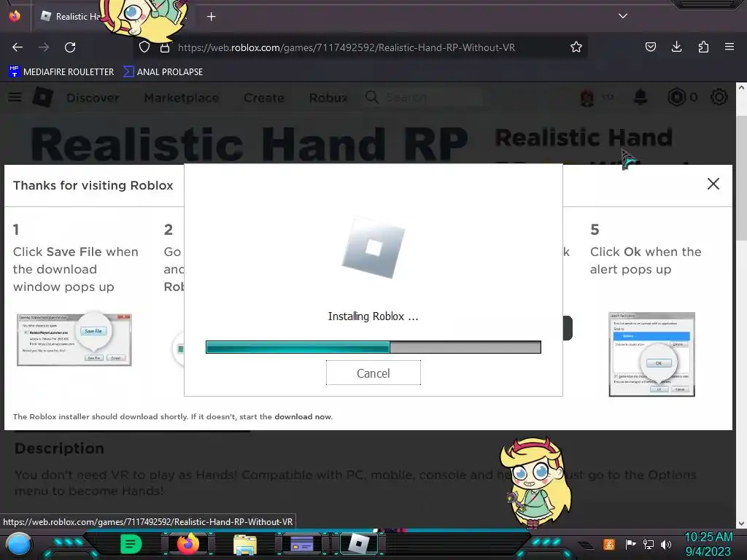Viewport: 747px width, 560px height.
Task: Open the Create menu item
Action: (264, 98)
